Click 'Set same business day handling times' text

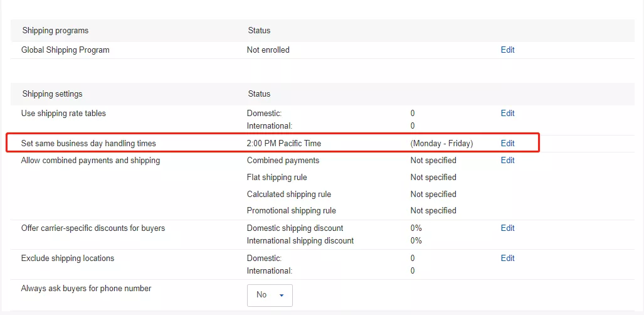pos(88,144)
